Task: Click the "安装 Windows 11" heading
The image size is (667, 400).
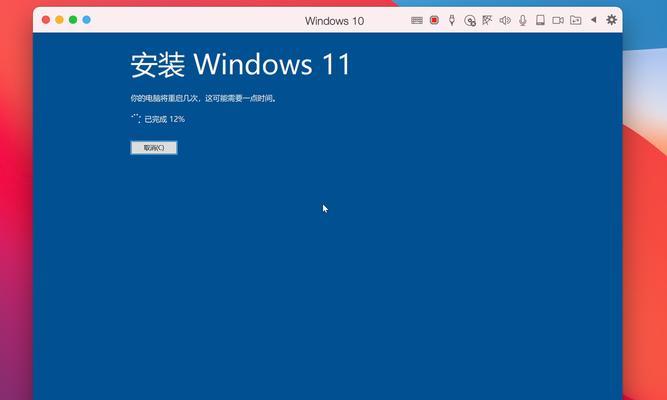Action: (240, 65)
